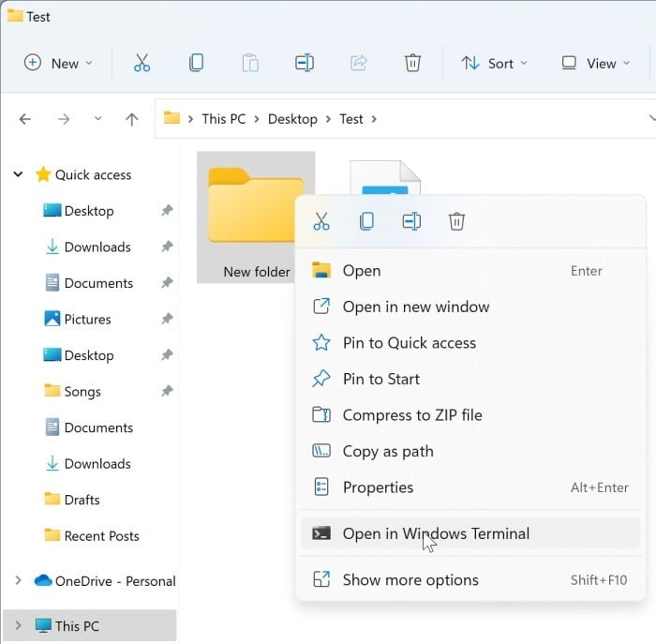Select the file next to New folder

(x=385, y=177)
